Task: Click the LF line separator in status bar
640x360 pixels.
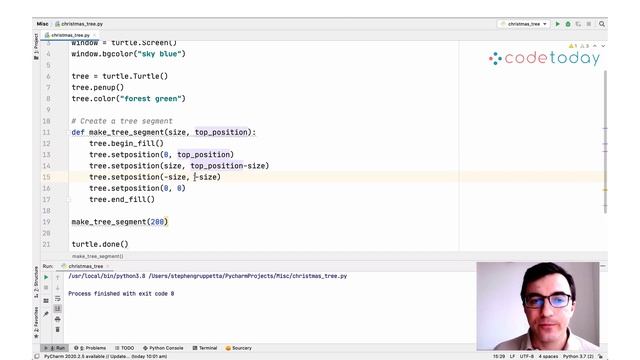Action: pyautogui.click(x=512, y=356)
